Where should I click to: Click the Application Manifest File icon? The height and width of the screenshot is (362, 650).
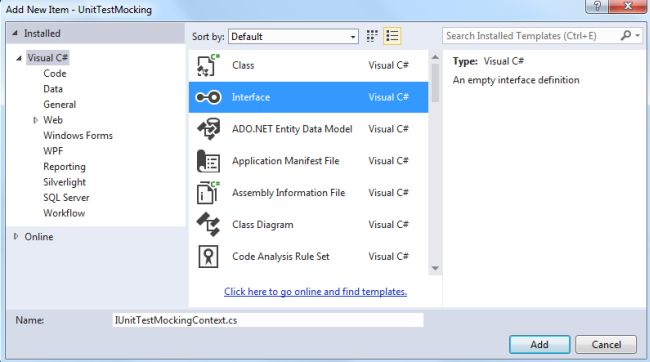(x=208, y=161)
